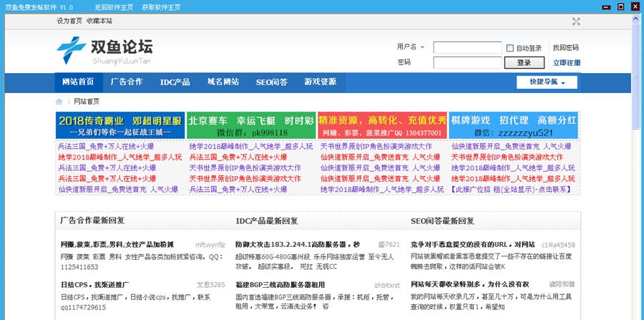Click username 波阳和雅
Viewport: 644px width, 320px height.
tap(562, 284)
